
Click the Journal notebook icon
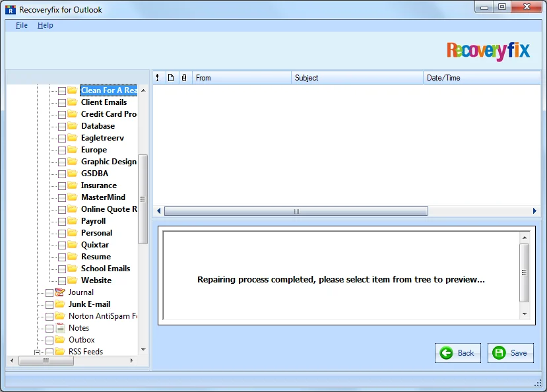(60, 292)
